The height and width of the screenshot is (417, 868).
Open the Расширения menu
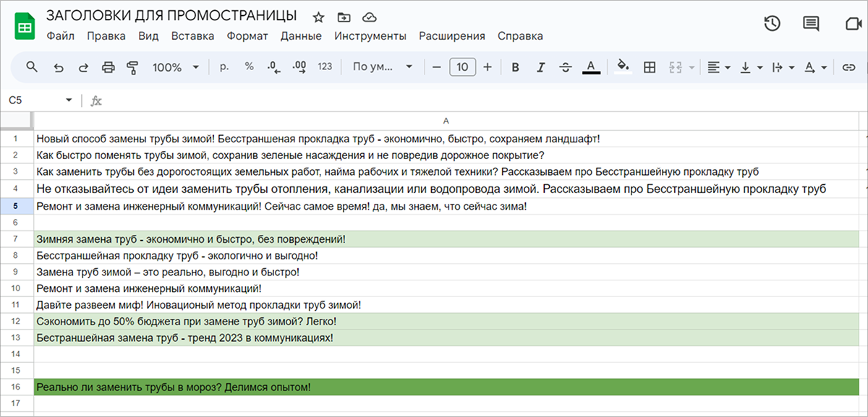(452, 36)
